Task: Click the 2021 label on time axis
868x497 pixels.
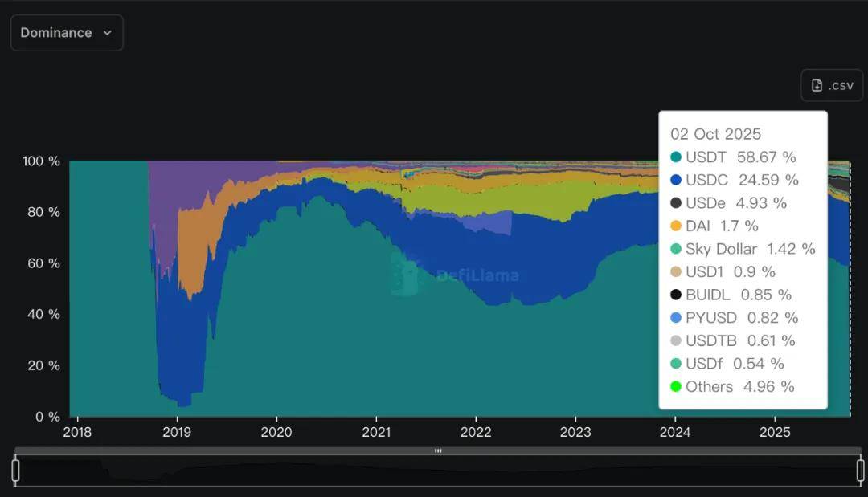Action: 376,433
